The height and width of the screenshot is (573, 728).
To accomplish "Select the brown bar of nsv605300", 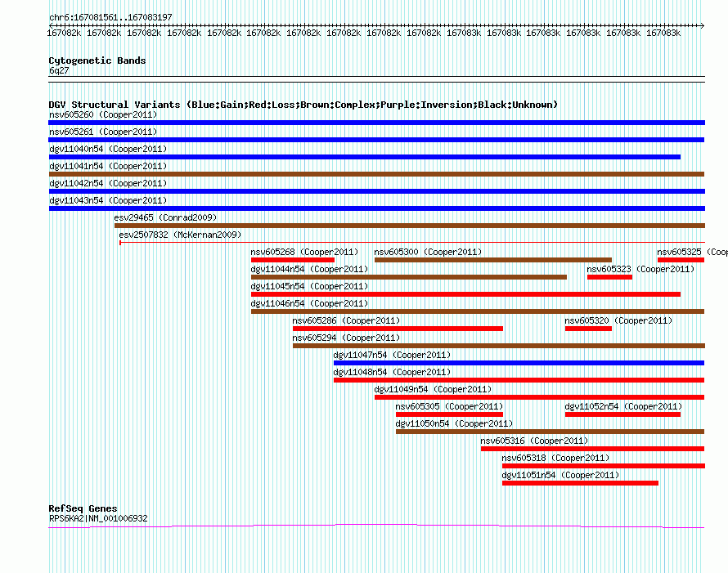I will click(493, 260).
